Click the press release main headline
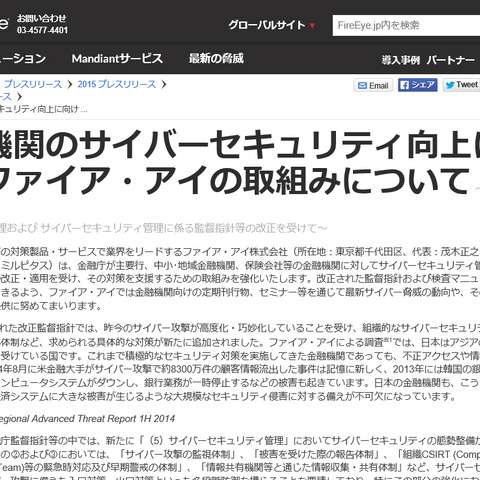 coord(240,162)
